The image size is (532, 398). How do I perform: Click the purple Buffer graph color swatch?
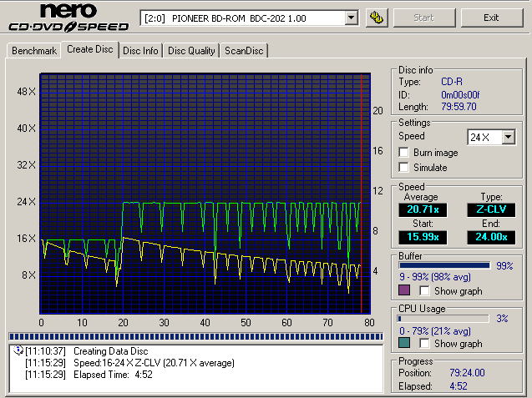[x=404, y=290]
